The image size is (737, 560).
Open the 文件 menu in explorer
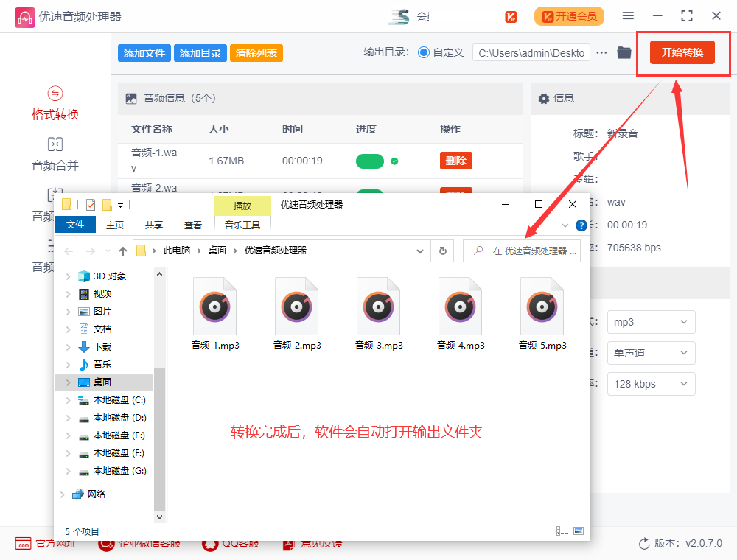pos(75,225)
